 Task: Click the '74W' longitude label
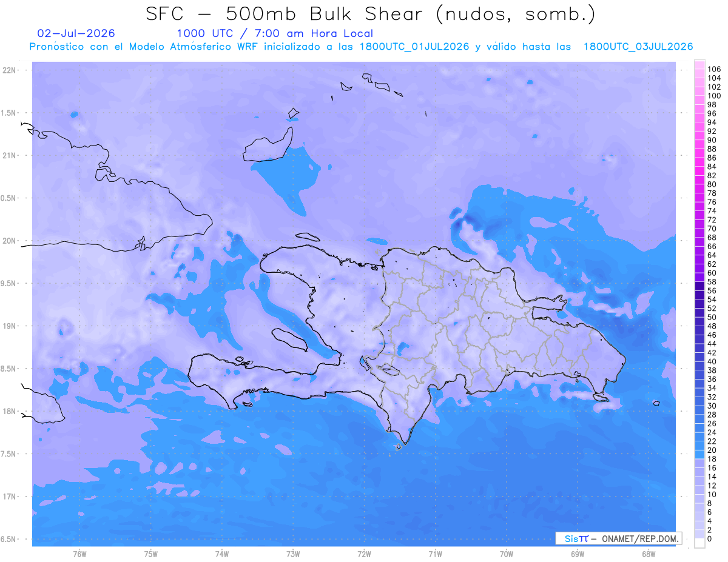(x=221, y=554)
